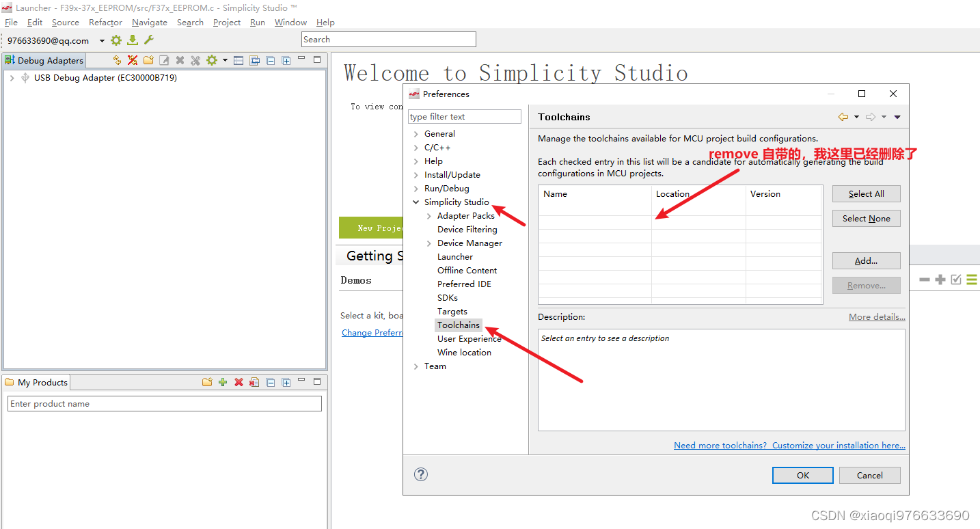Click the type filter text field
The height and width of the screenshot is (529, 980).
point(465,117)
